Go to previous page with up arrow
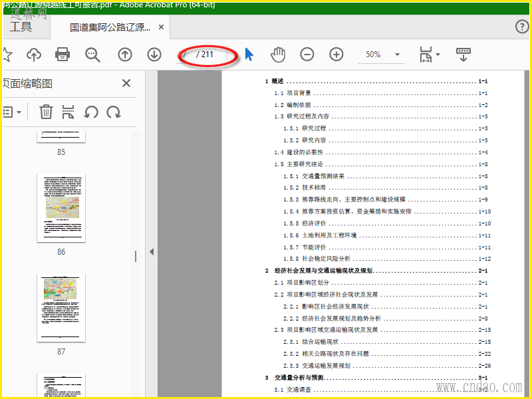 pos(125,55)
